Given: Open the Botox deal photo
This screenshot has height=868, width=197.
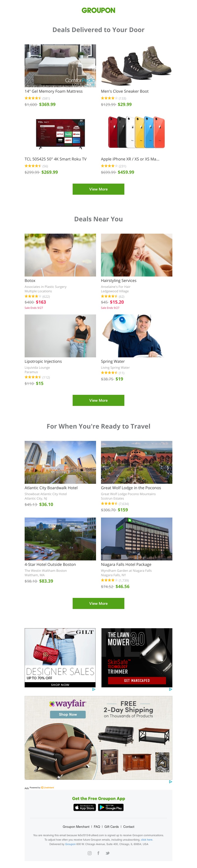Looking at the screenshot, I should tap(60, 255).
